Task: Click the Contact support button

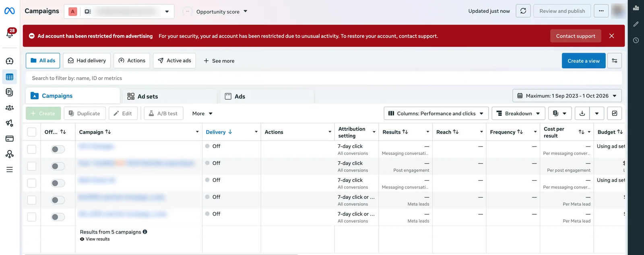Action: (576, 36)
